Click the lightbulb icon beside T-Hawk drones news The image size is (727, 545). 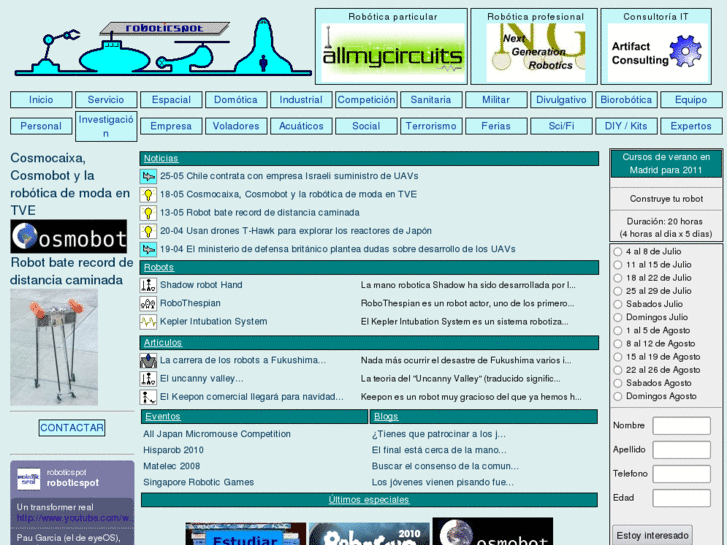148,231
